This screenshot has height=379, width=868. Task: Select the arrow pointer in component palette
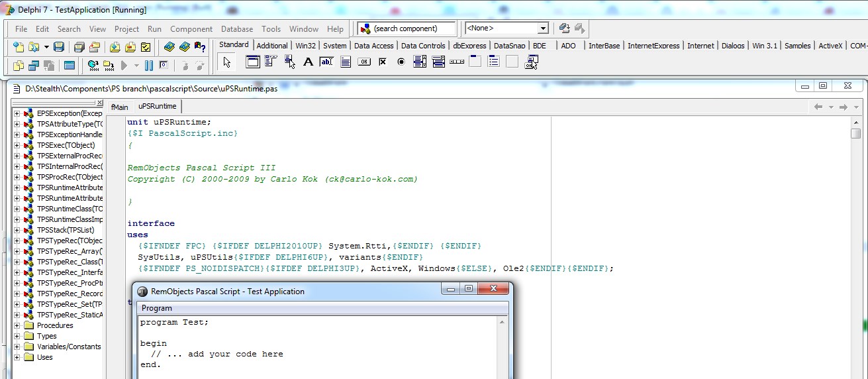pos(227,62)
